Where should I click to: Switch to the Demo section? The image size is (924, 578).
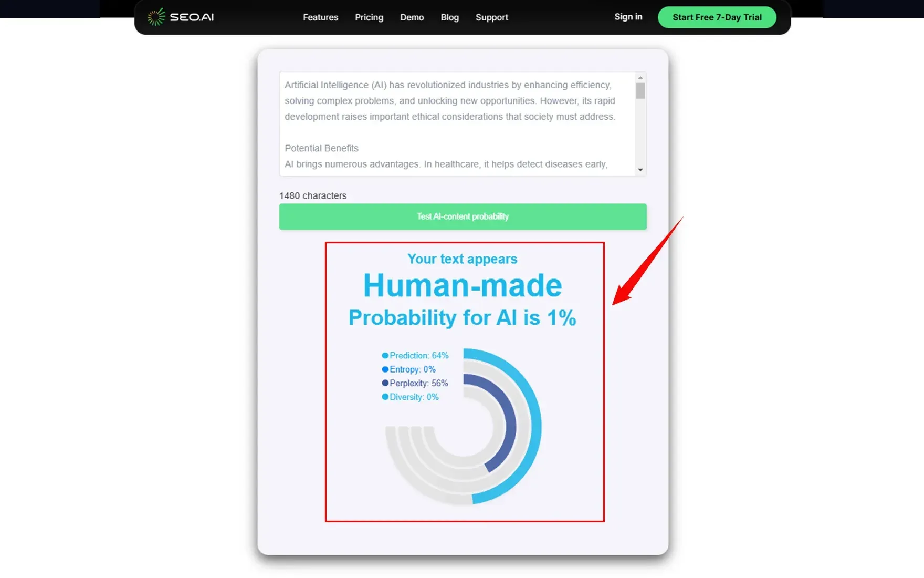point(412,17)
